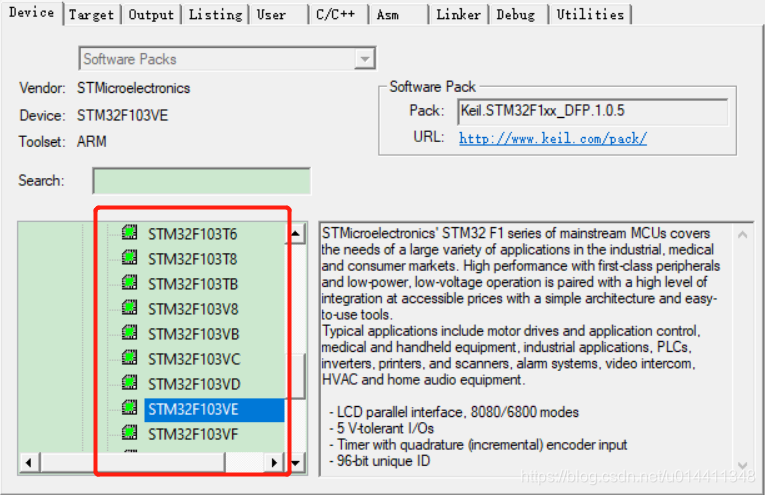Select highlighted STM32F103VE device
Viewport: 765px width, 495px height.
[214, 410]
